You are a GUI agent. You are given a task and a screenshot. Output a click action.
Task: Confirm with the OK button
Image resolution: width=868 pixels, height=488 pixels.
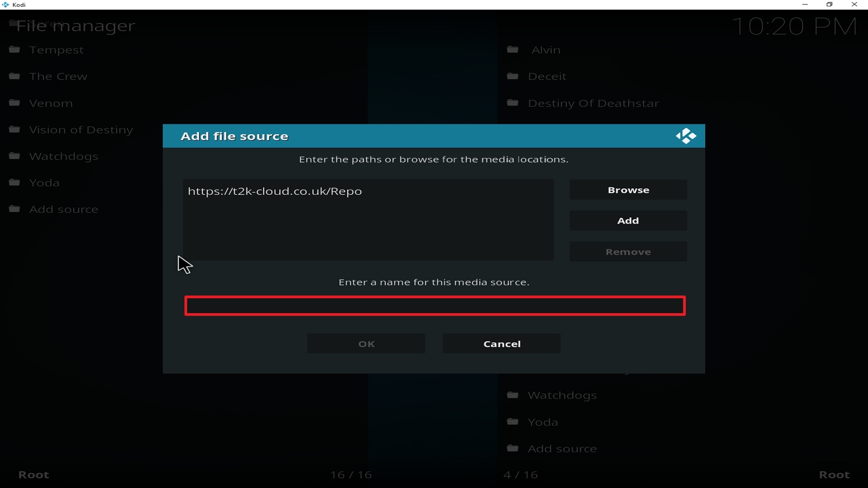[x=366, y=344]
